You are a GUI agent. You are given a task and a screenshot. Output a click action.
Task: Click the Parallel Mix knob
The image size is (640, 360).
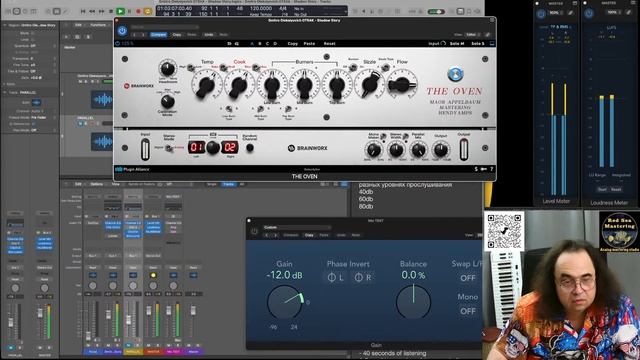pos(418,150)
